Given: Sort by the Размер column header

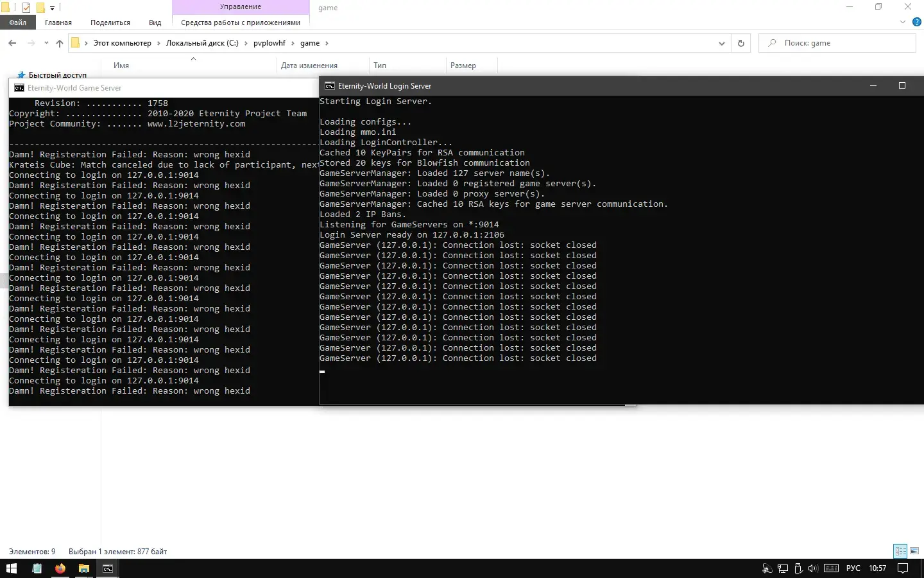Looking at the screenshot, I should point(463,66).
